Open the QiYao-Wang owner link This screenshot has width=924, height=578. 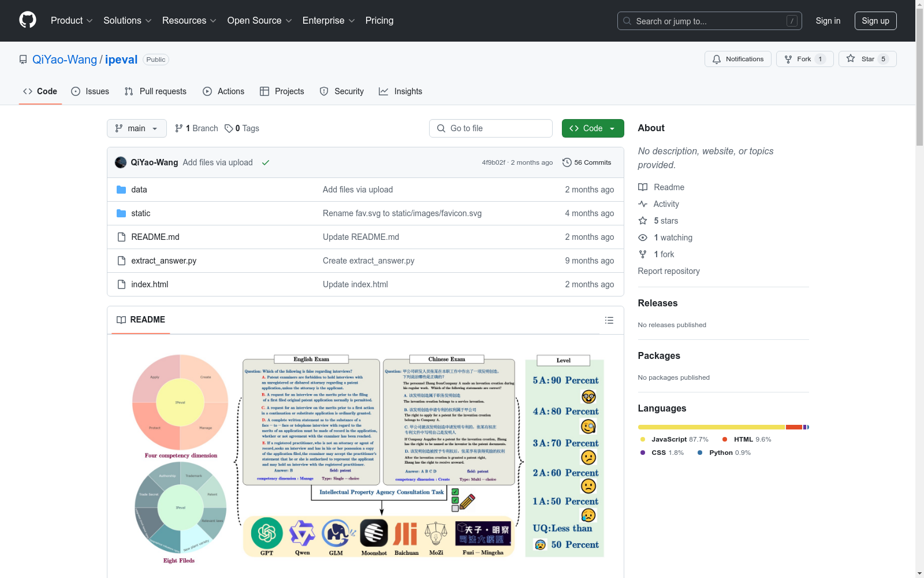point(65,60)
